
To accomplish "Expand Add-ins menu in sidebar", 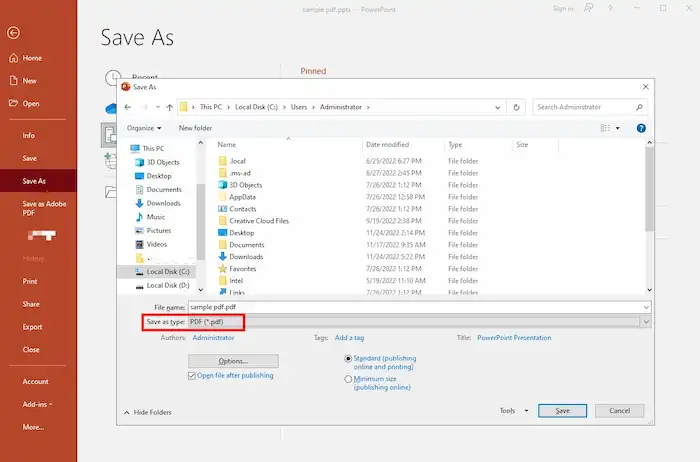I will [38, 404].
